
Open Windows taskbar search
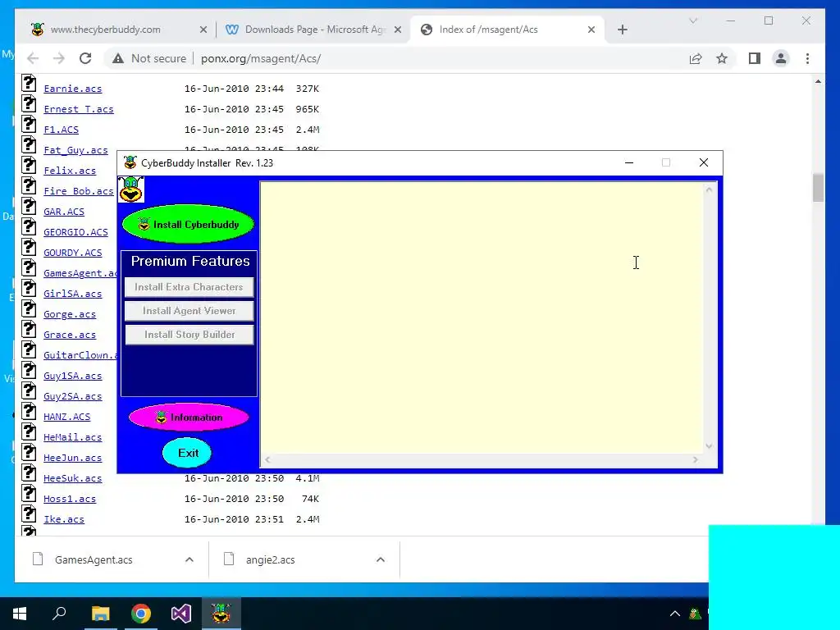pyautogui.click(x=59, y=614)
